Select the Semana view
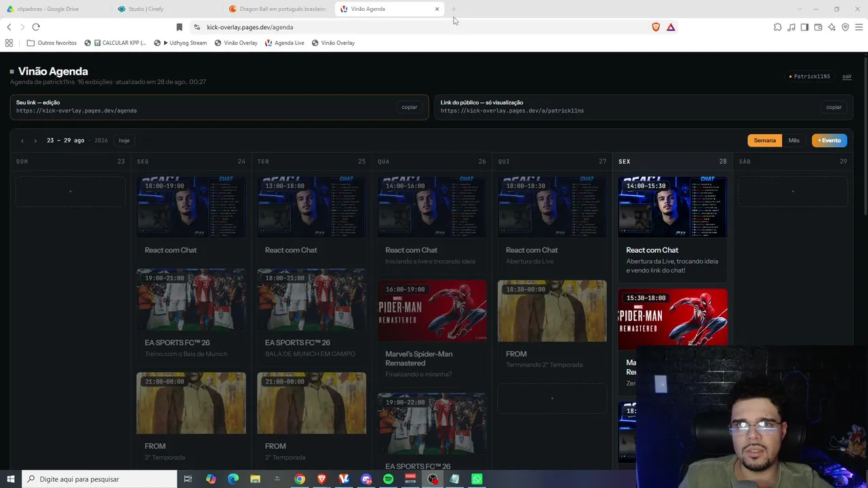Screen dimensions: 868x488 click(x=764, y=140)
